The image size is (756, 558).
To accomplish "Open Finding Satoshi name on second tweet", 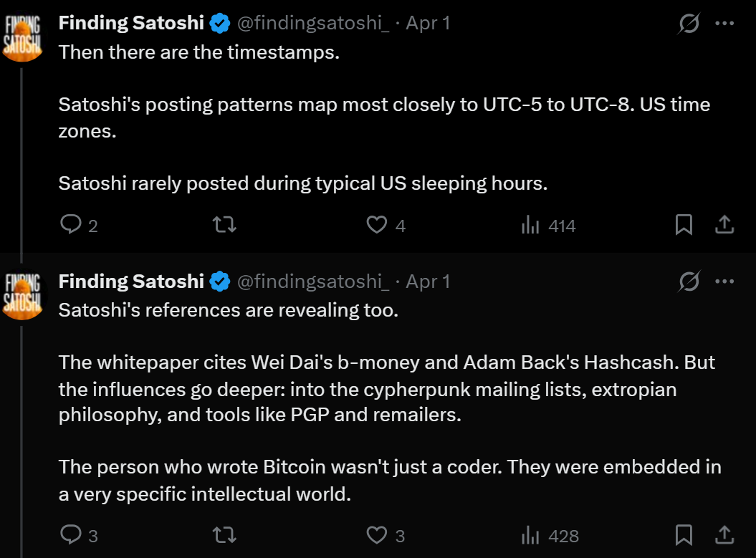I will pyautogui.click(x=131, y=282).
